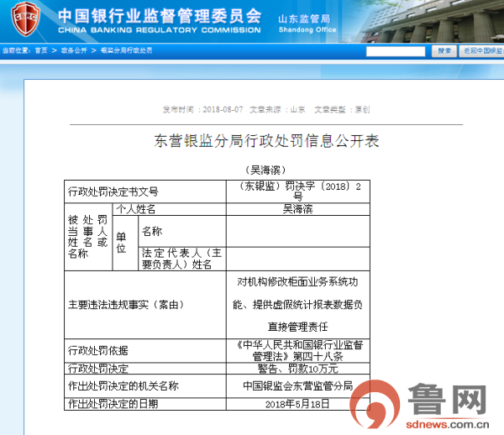Click the 个人姓名 label cell
Viewport: 504px width, 435px height.
(169, 209)
